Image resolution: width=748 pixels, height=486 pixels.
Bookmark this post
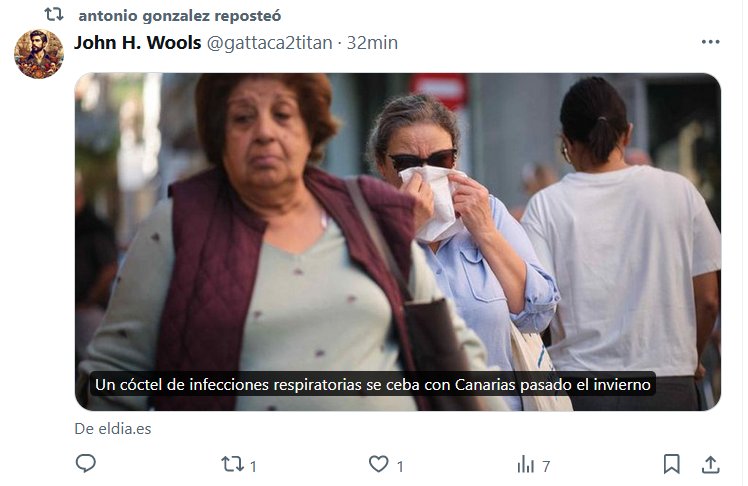tap(672, 464)
